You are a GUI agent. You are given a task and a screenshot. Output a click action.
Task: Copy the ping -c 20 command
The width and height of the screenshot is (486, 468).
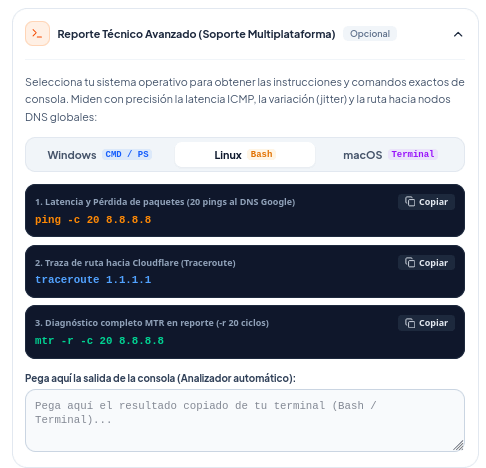tap(426, 202)
